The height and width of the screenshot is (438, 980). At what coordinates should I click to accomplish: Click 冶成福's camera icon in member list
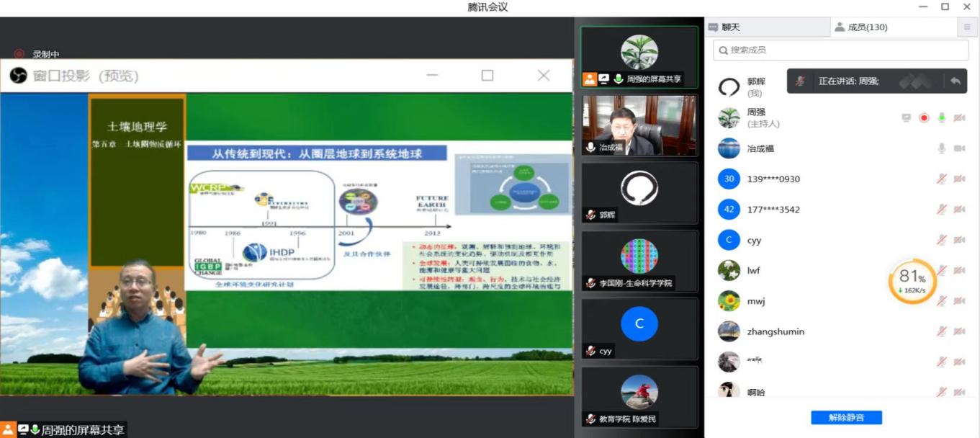959,148
